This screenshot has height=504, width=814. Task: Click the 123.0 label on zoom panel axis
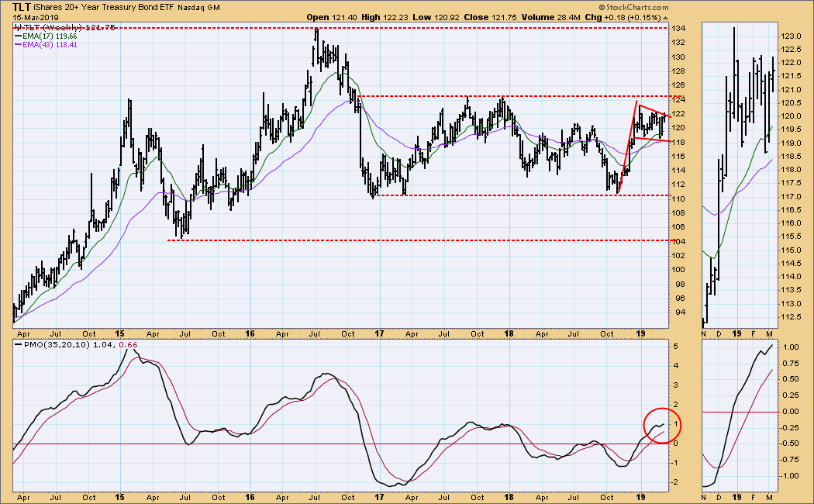point(790,36)
